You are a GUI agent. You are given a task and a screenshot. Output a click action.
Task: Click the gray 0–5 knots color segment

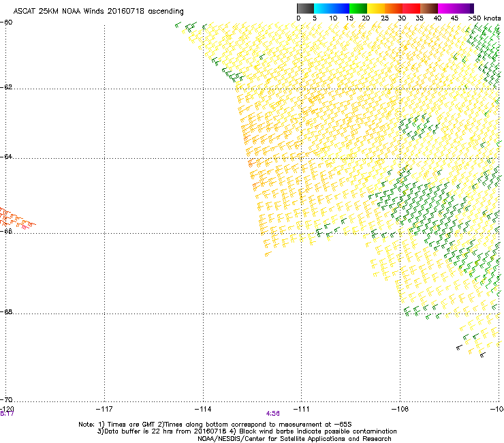click(x=305, y=8)
